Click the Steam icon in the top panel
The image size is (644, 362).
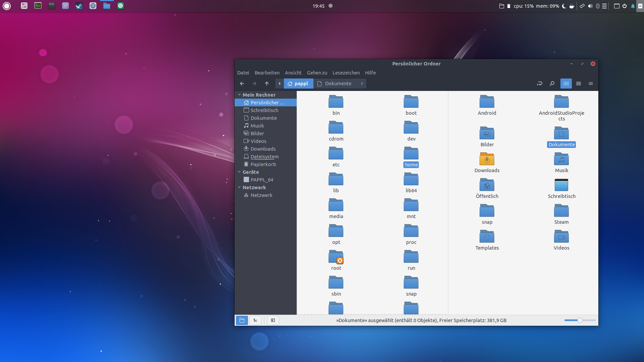pos(79,6)
